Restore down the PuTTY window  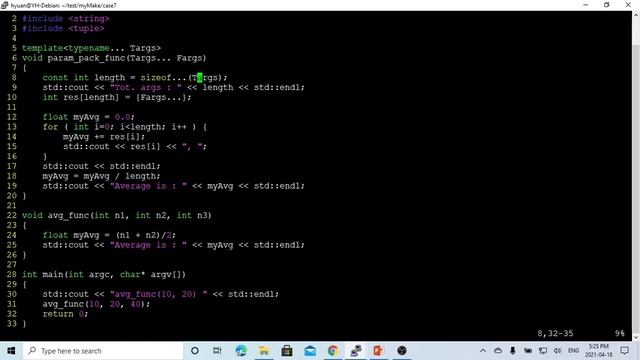[x=607, y=5]
